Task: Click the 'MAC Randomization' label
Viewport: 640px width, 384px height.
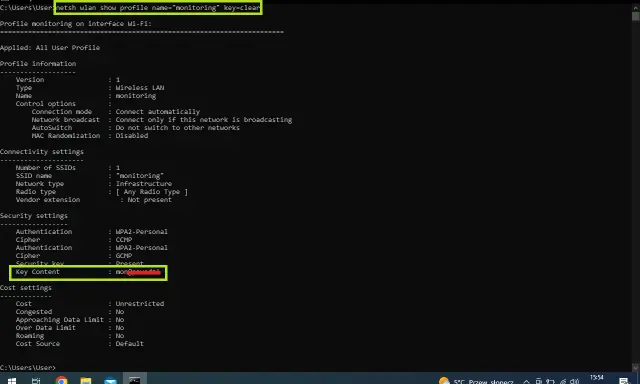Action: (x=66, y=135)
